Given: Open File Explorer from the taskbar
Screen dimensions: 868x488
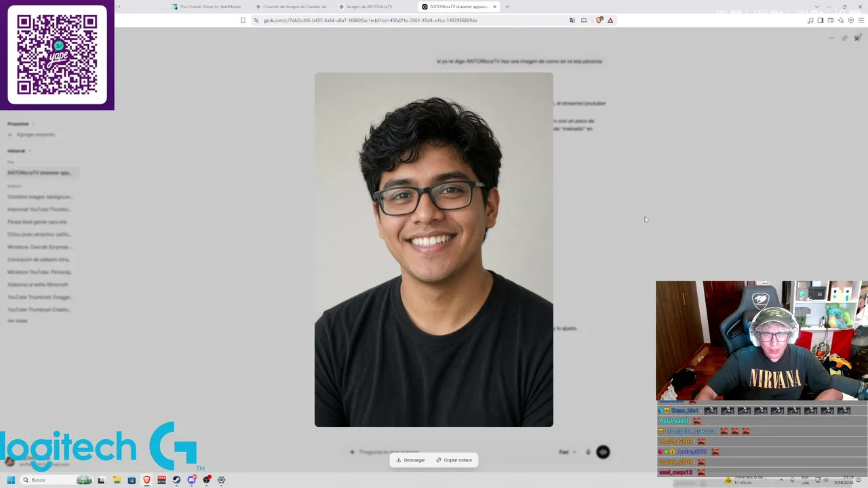Looking at the screenshot, I should point(117,480).
